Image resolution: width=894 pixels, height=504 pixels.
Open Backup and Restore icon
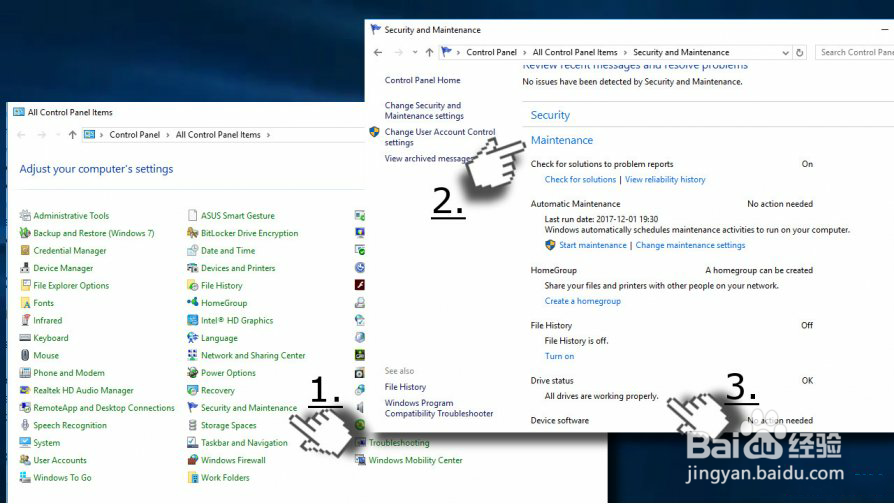pyautogui.click(x=25, y=233)
